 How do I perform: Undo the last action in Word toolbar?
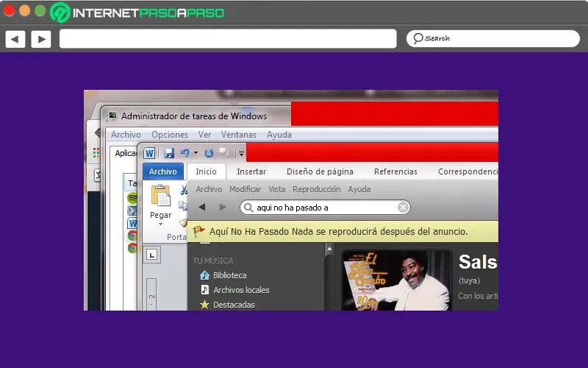(x=185, y=153)
